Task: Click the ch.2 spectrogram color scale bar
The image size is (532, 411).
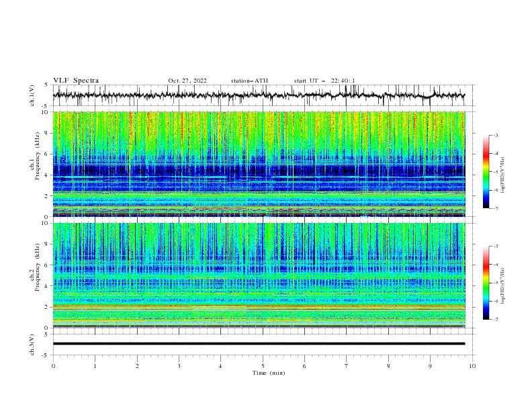Action: click(x=486, y=283)
